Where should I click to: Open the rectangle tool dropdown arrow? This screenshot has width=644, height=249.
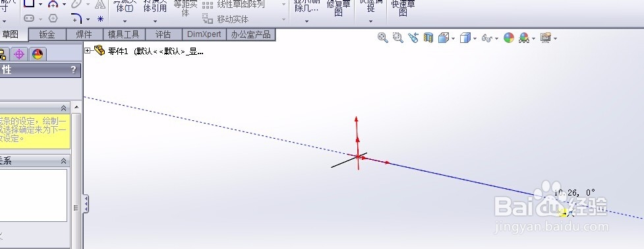coord(40,5)
